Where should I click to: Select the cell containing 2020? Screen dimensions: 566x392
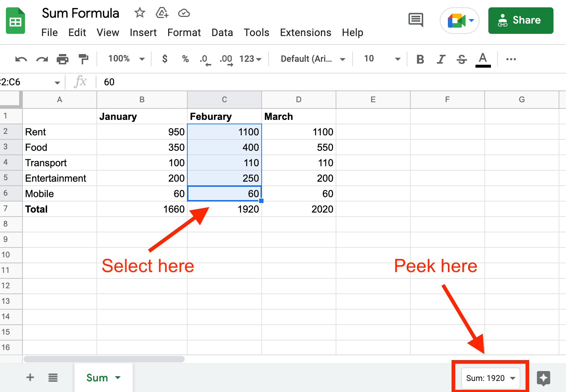click(299, 209)
